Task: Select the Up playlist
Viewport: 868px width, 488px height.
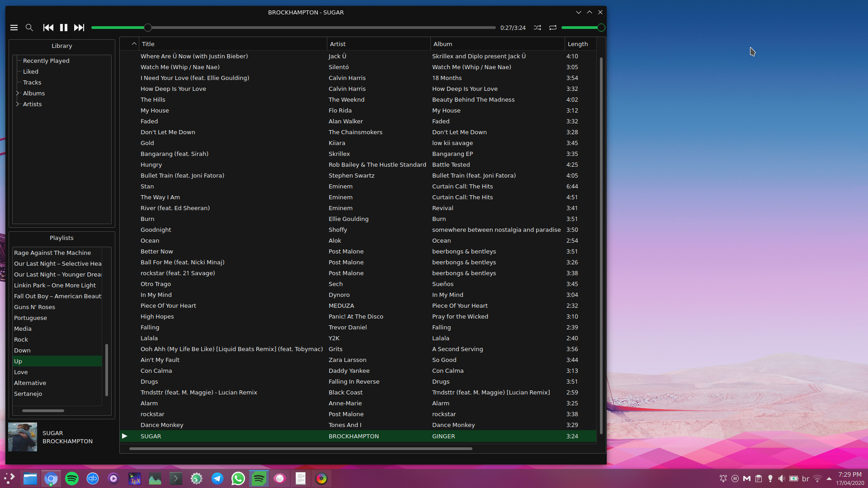Action: pos(57,361)
